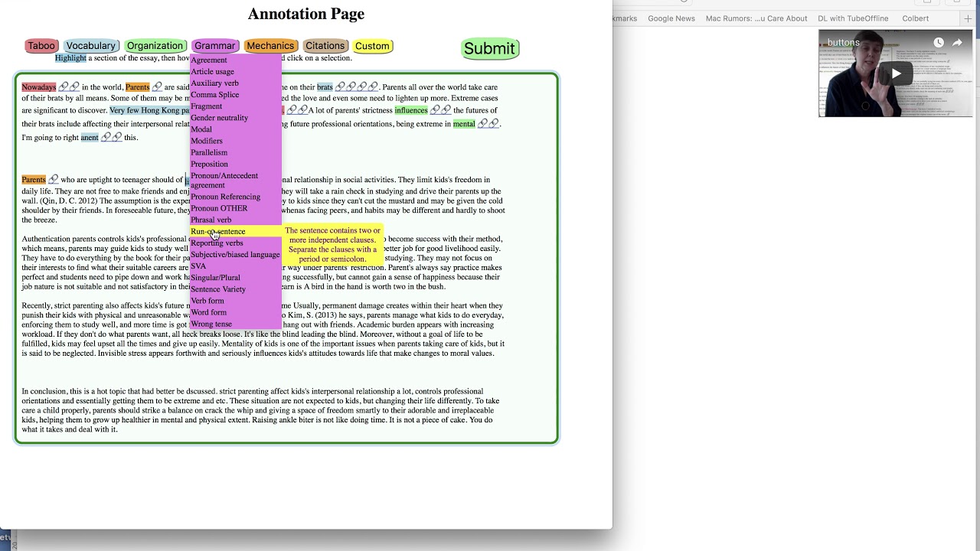Choose 'Pronoun Referencing' from Grammar menu
The height and width of the screenshot is (551, 980).
235,197
